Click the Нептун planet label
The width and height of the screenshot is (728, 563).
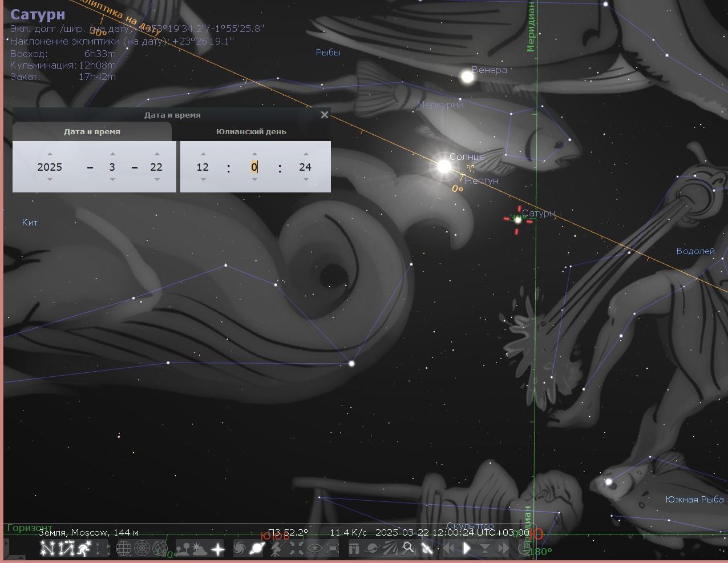tap(482, 180)
